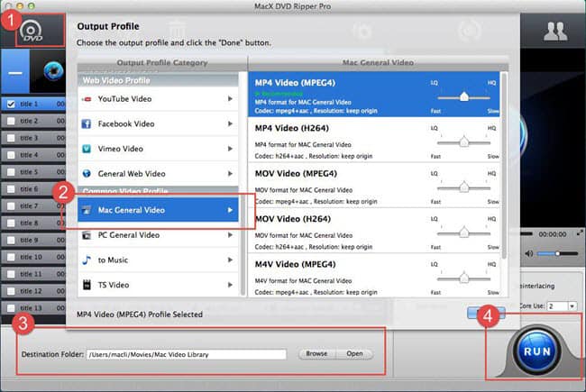586x392 pixels.
Task: Expand the to Music arrow
Action: (x=230, y=260)
